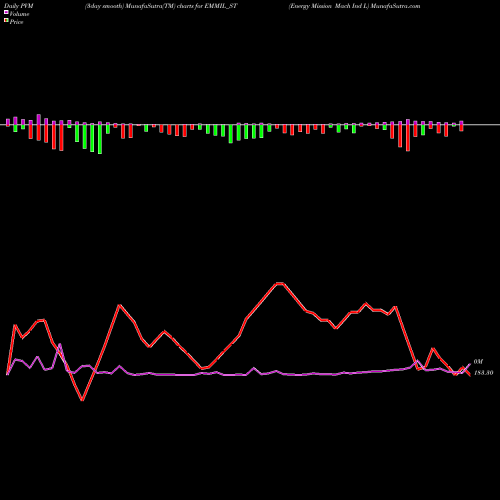
Task: Click the highest peak of the red price line
Action: (280, 283)
